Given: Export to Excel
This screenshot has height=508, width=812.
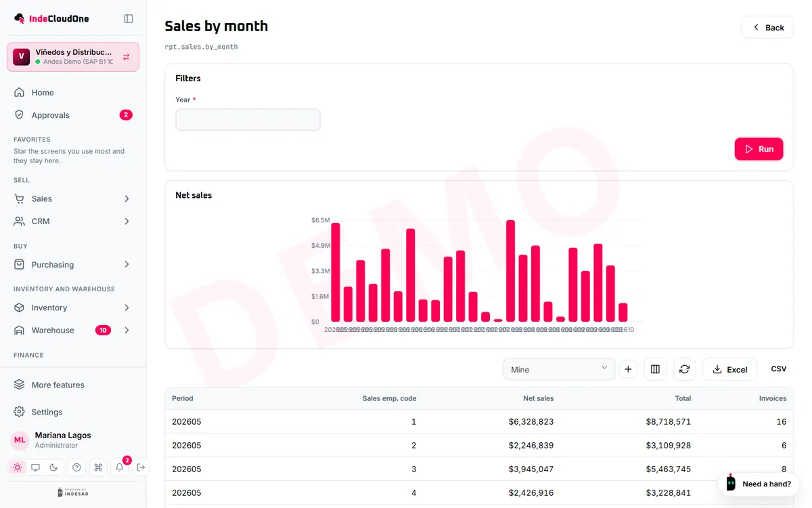Looking at the screenshot, I should 730,369.
